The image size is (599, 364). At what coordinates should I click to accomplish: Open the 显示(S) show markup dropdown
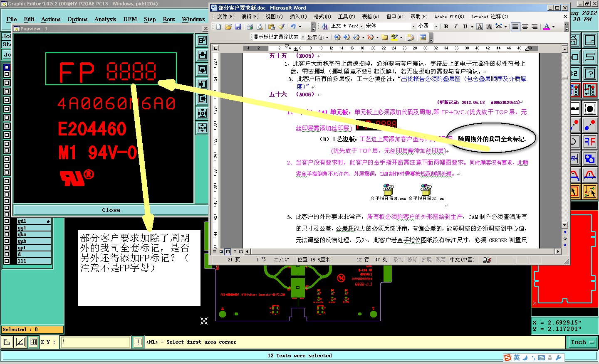(x=318, y=37)
